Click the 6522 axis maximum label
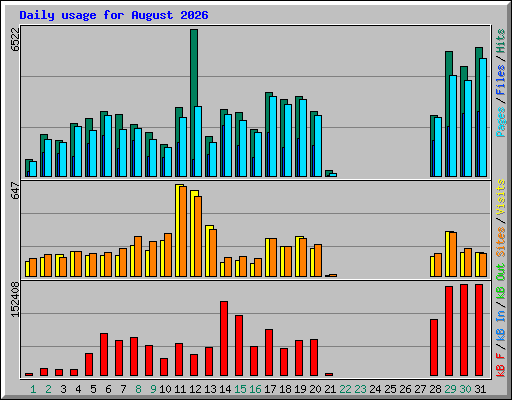Screen dimensions: 512x400 [15, 39]
